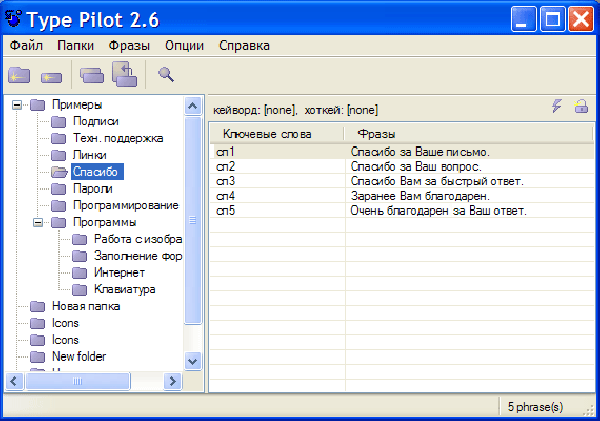Viewport: 600px width, 421px height.
Task: Click tree horizontal scrollbar left arrow
Action: tap(14, 381)
